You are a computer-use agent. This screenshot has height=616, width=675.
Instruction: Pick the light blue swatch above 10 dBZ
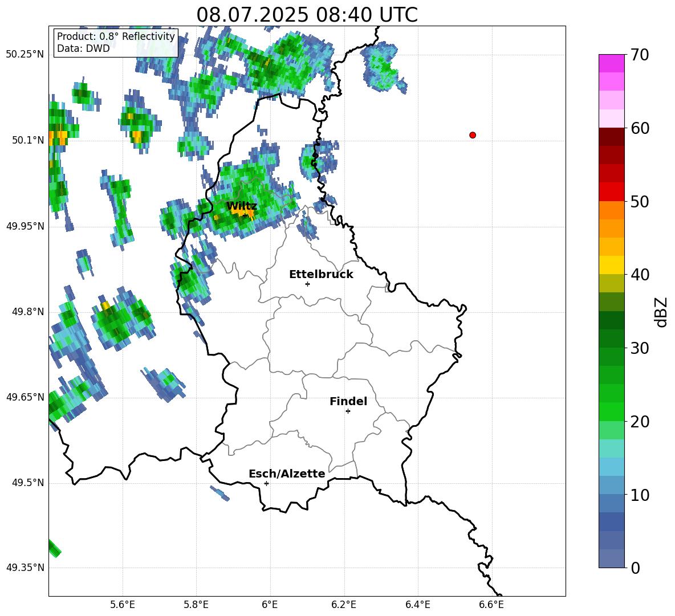(611, 486)
